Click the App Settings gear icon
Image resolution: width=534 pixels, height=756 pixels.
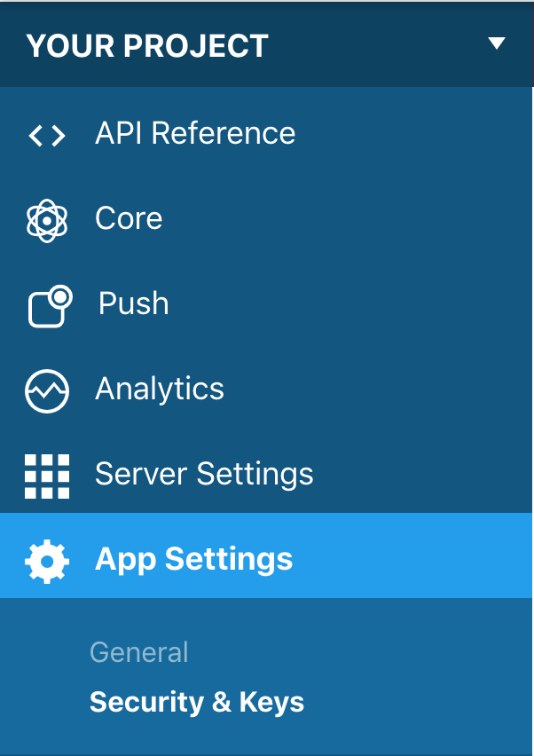point(46,559)
